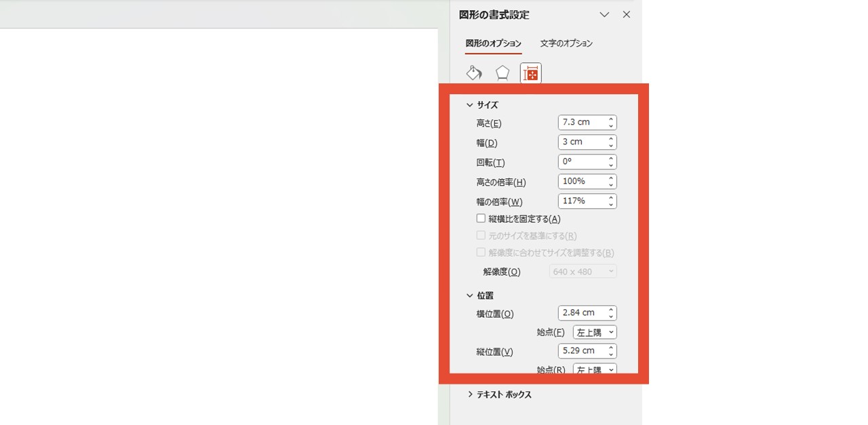Screen dimensions: 868x425
Task: Switch to the 図形のオプション tab
Action: click(x=494, y=43)
